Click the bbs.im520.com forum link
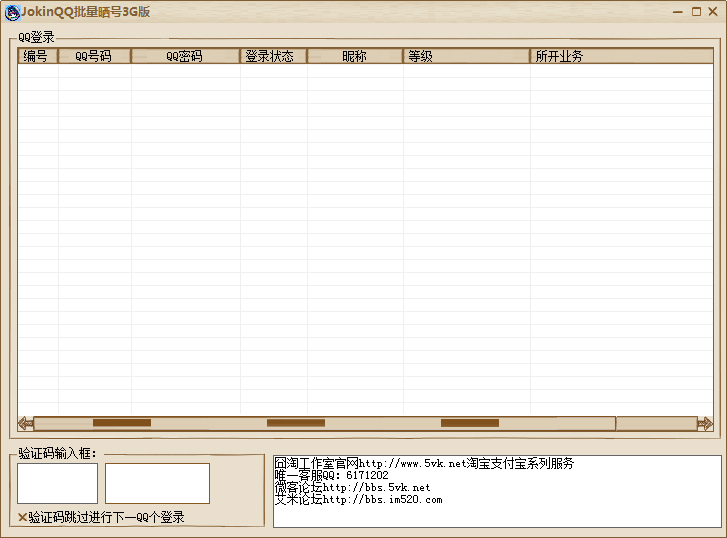 [382, 499]
